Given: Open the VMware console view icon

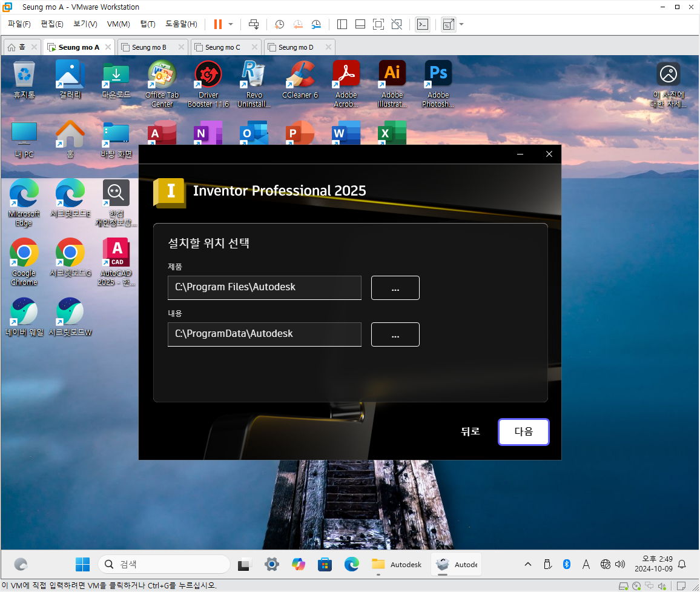Looking at the screenshot, I should 422,24.
